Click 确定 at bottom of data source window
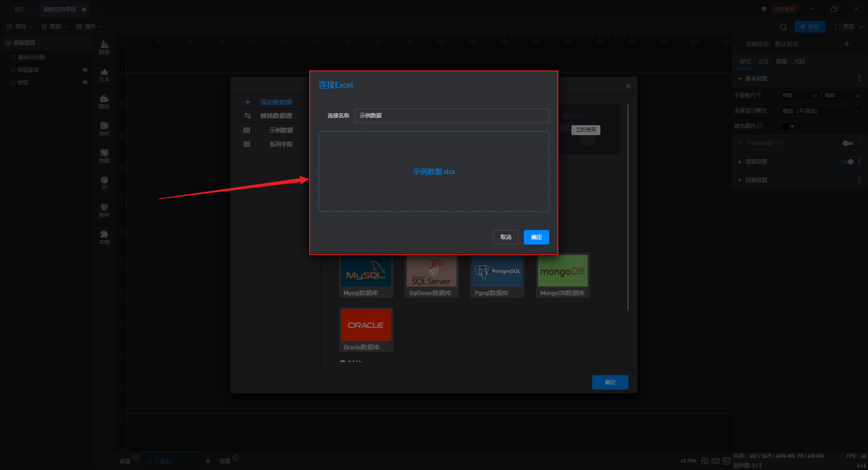 pyautogui.click(x=610, y=382)
